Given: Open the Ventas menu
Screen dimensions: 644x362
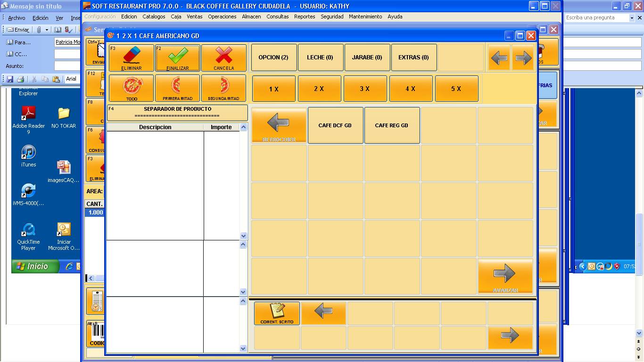Looking at the screenshot, I should 194,16.
